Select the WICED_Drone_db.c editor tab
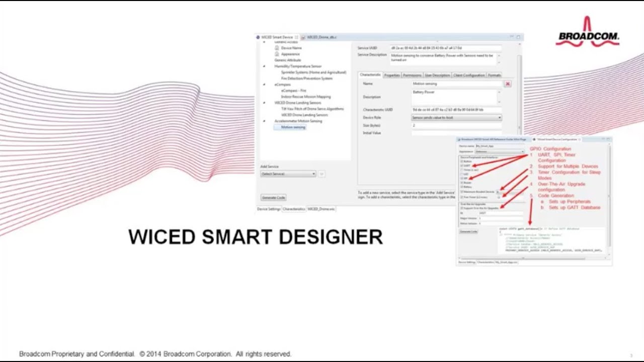644x362 pixels. click(319, 37)
